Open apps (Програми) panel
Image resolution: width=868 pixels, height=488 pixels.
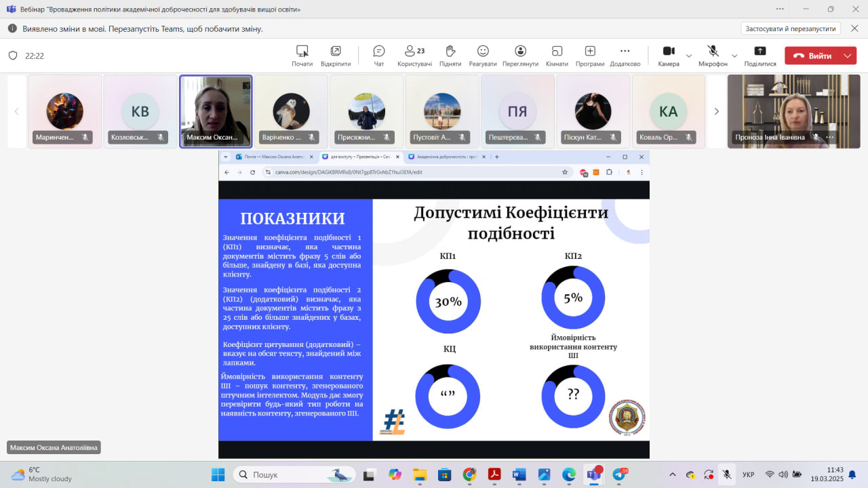(x=590, y=56)
